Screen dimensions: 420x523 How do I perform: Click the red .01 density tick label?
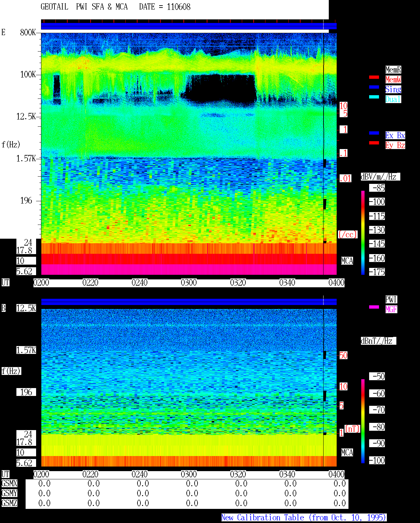pyautogui.click(x=345, y=179)
